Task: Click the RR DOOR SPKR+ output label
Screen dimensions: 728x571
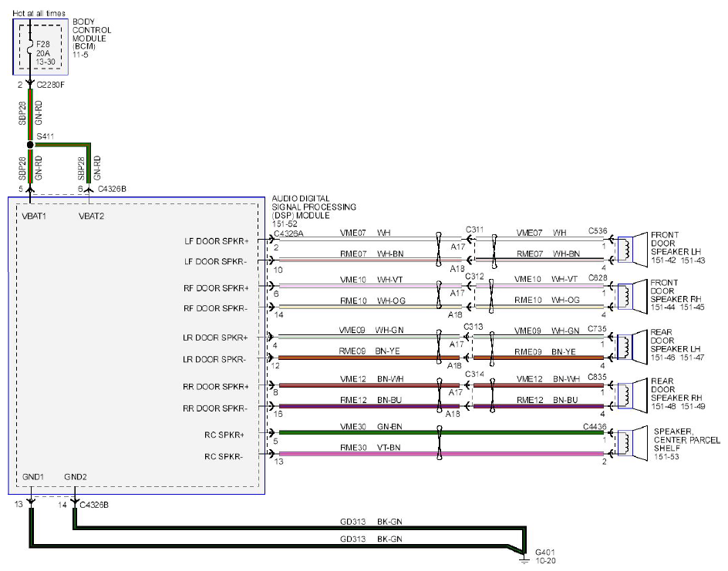Action: click(x=215, y=386)
